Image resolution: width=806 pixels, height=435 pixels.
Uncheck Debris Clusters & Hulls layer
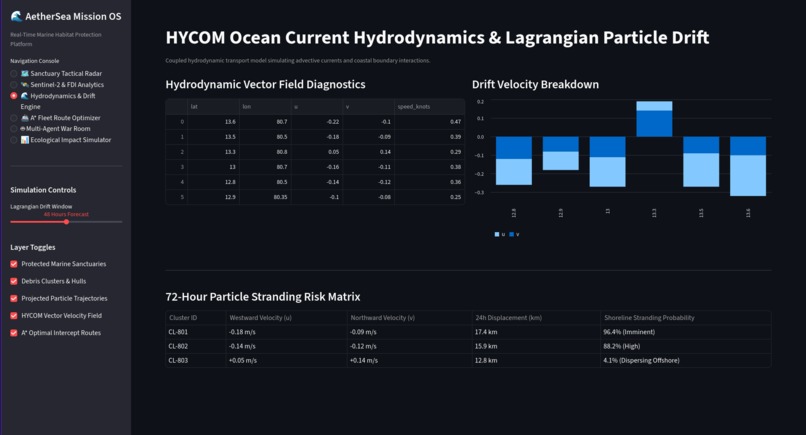click(14, 281)
